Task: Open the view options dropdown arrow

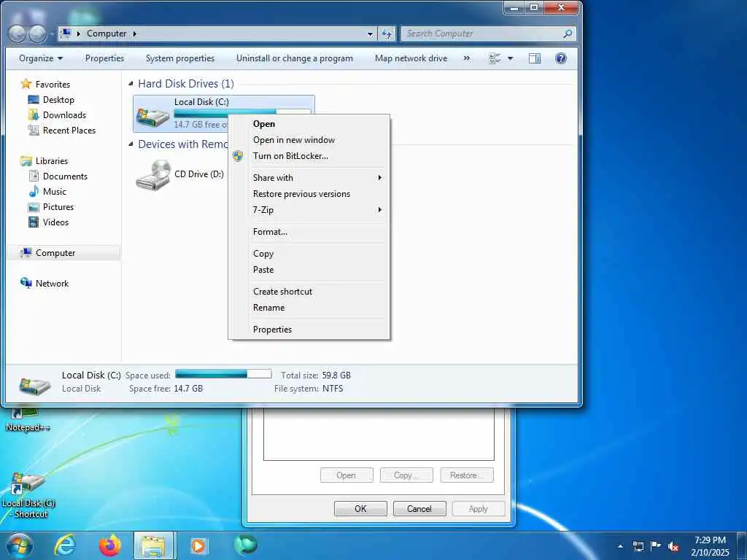Action: click(510, 58)
